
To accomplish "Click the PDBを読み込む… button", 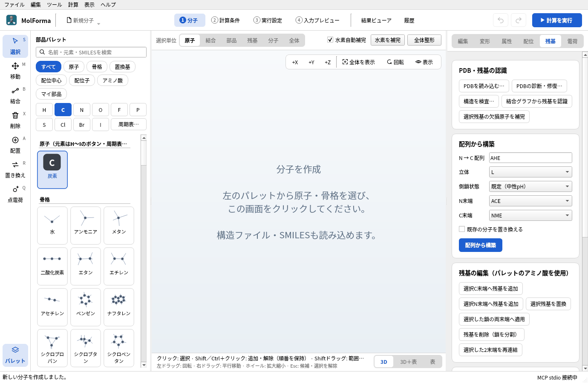I will 484,86.
